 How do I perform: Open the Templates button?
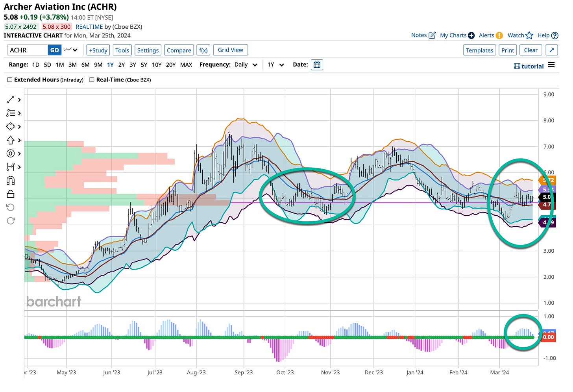(479, 50)
